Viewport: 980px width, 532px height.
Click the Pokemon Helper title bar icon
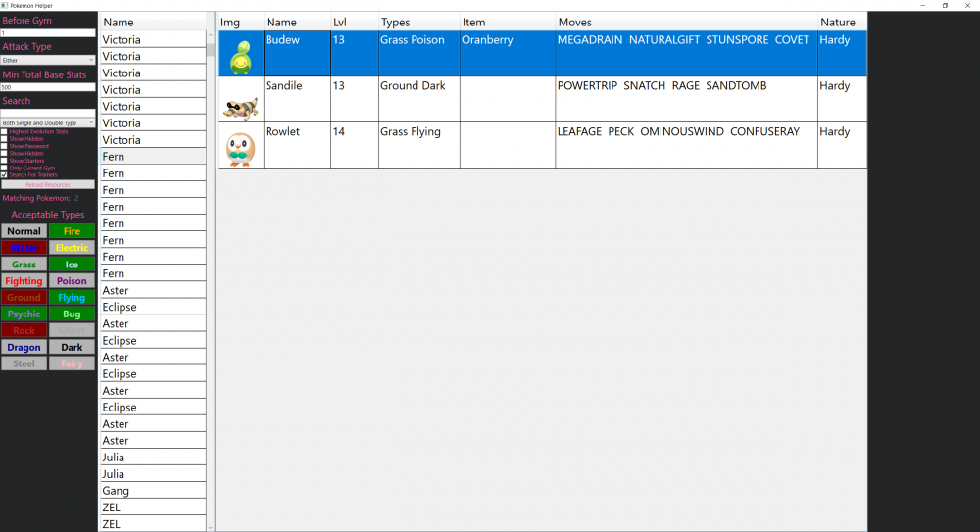(x=5, y=5)
